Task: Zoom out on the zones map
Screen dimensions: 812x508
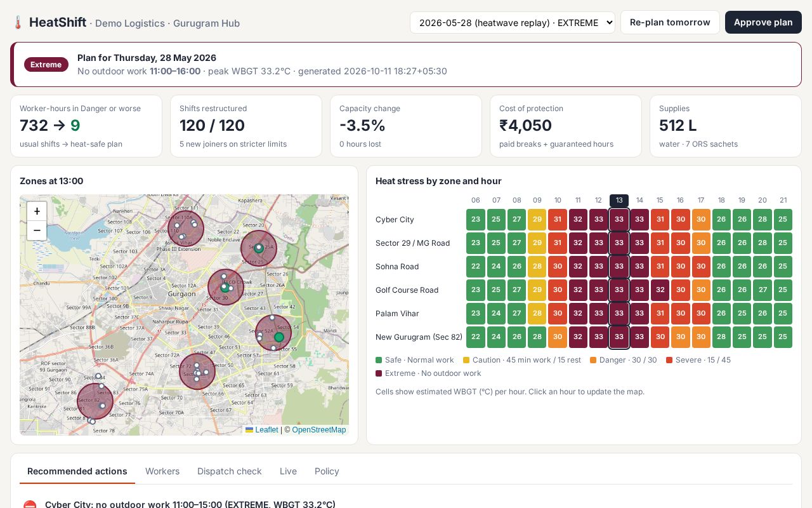Action: (37, 230)
